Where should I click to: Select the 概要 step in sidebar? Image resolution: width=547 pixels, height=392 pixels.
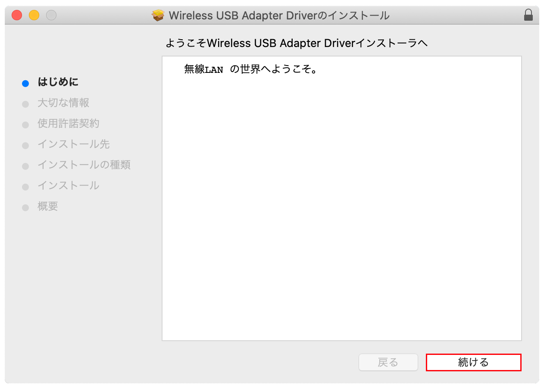48,206
